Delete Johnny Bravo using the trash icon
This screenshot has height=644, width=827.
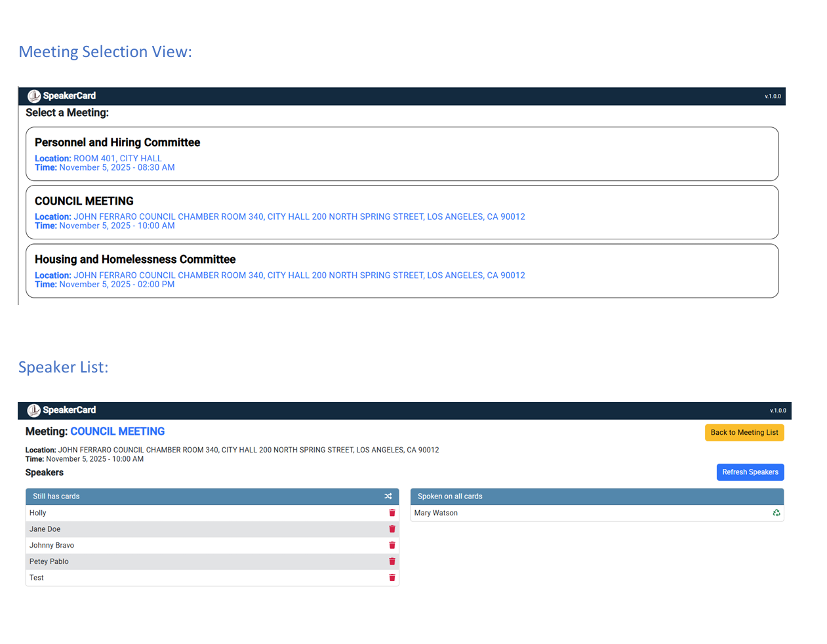(392, 545)
